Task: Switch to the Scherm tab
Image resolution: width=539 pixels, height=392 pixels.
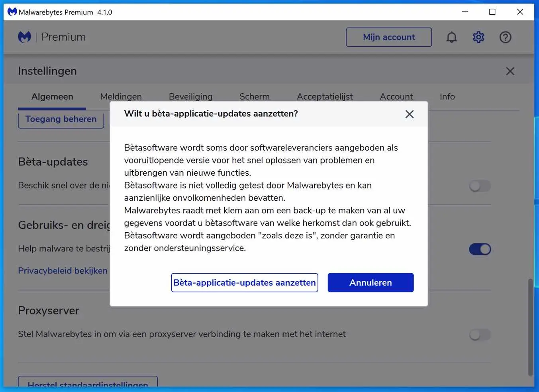Action: click(255, 96)
